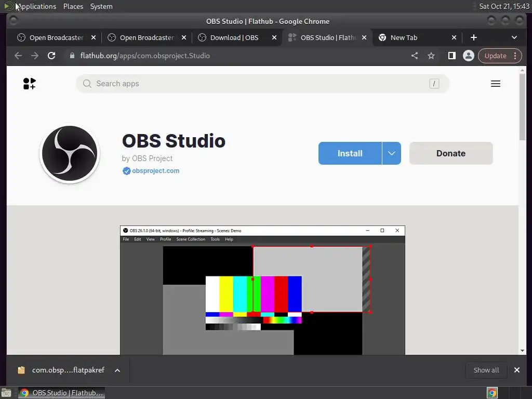Open the Flathub hamburger menu
Screen dimensions: 532x399
[x=495, y=84]
